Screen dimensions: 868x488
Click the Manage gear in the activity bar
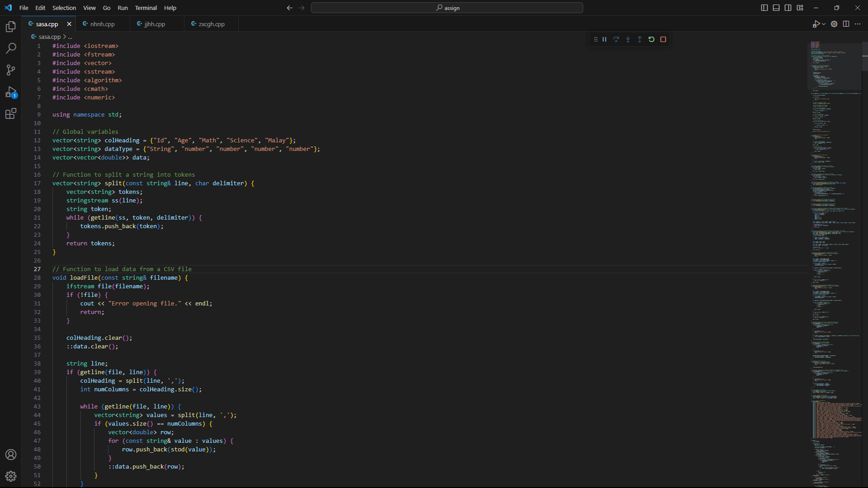(11, 476)
